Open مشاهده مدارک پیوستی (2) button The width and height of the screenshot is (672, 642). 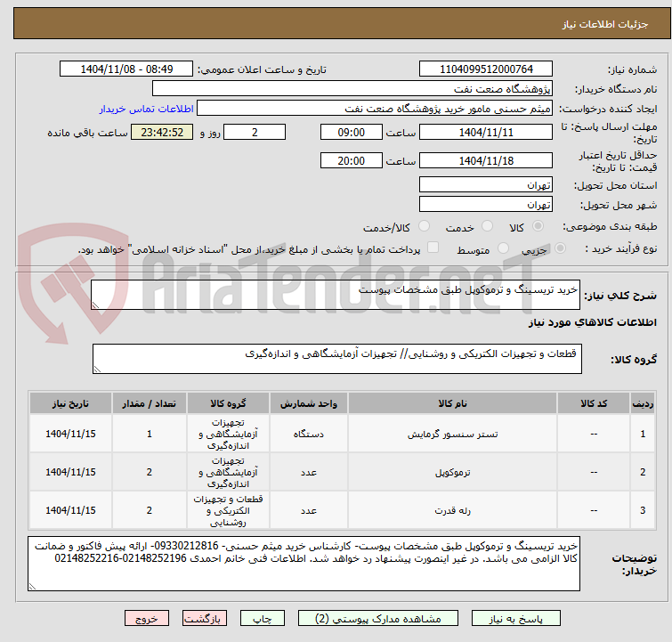point(378,619)
